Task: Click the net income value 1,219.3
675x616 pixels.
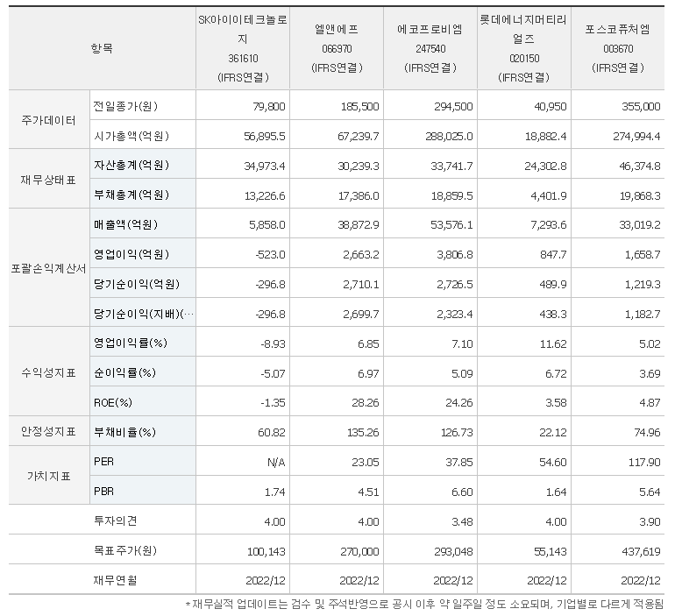Action: [643, 285]
